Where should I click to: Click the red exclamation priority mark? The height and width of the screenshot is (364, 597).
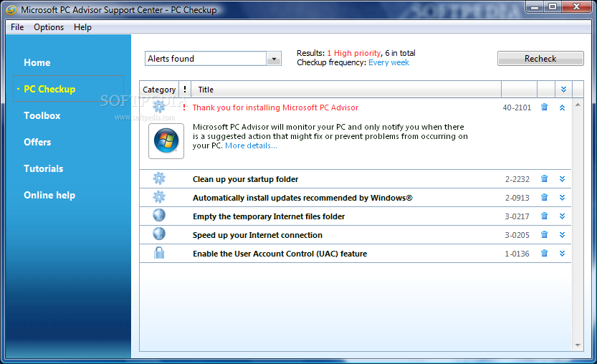(184, 107)
